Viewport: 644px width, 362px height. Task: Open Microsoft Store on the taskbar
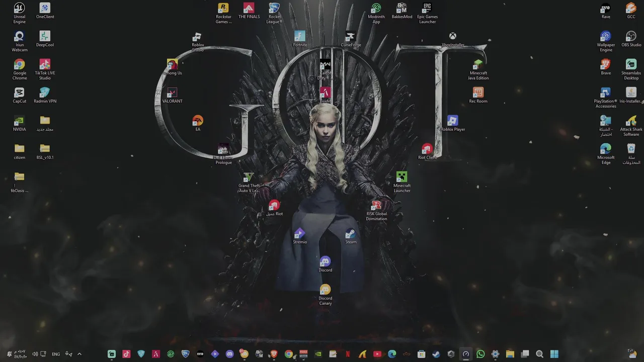(x=422, y=354)
